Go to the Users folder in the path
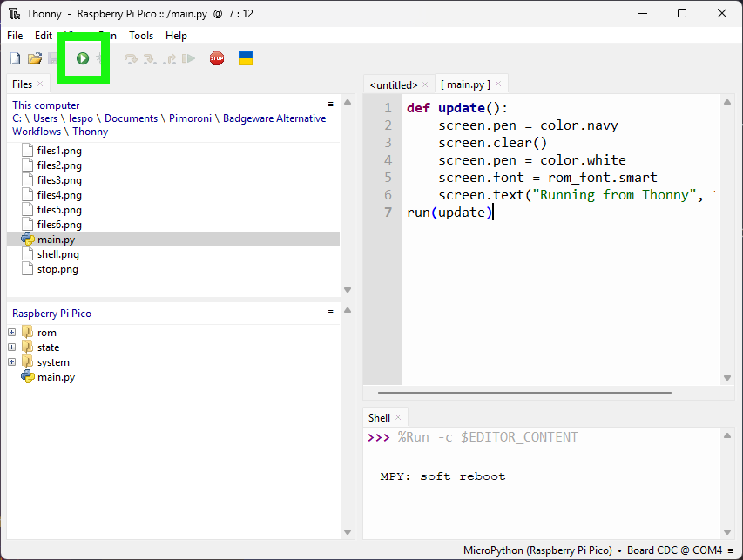Image resolution: width=743 pixels, height=560 pixels. click(x=45, y=118)
